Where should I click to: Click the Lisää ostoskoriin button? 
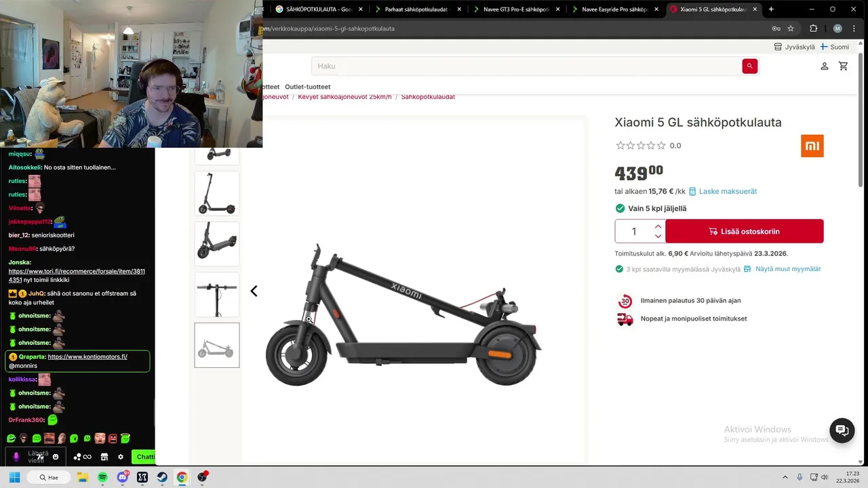[745, 231]
